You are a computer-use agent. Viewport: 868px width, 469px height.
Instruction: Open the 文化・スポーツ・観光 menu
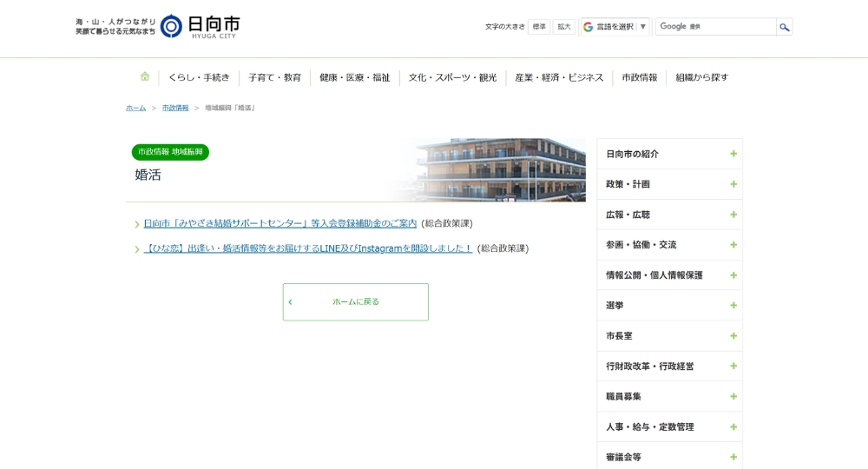pos(452,77)
